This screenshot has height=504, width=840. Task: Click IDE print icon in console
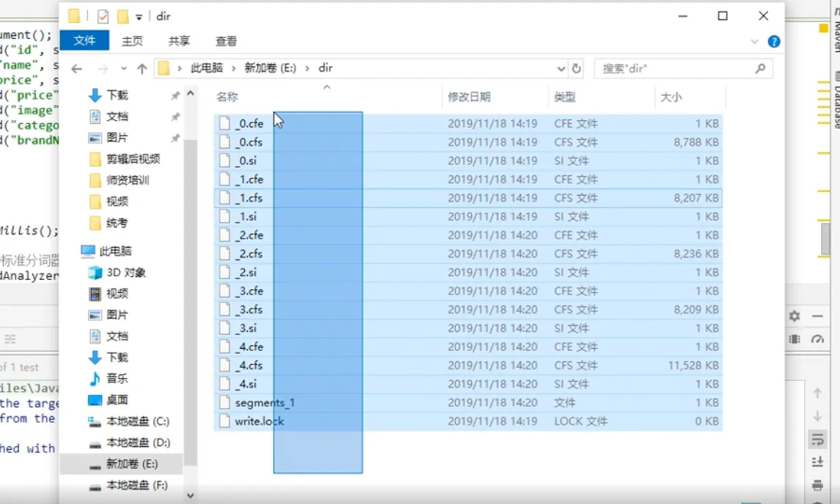pyautogui.click(x=817, y=486)
